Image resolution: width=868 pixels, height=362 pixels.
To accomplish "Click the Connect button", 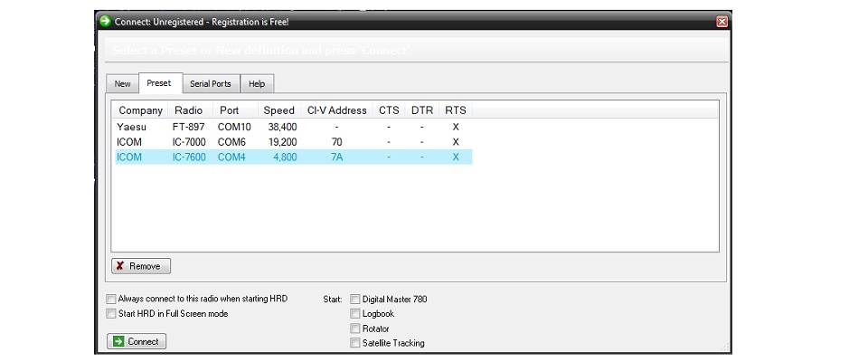I will tap(137, 341).
